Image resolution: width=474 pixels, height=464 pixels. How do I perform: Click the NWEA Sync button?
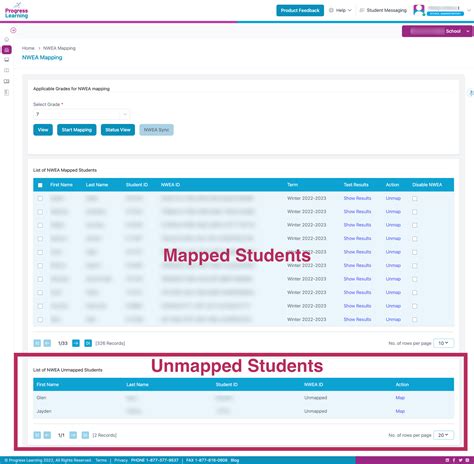click(156, 130)
